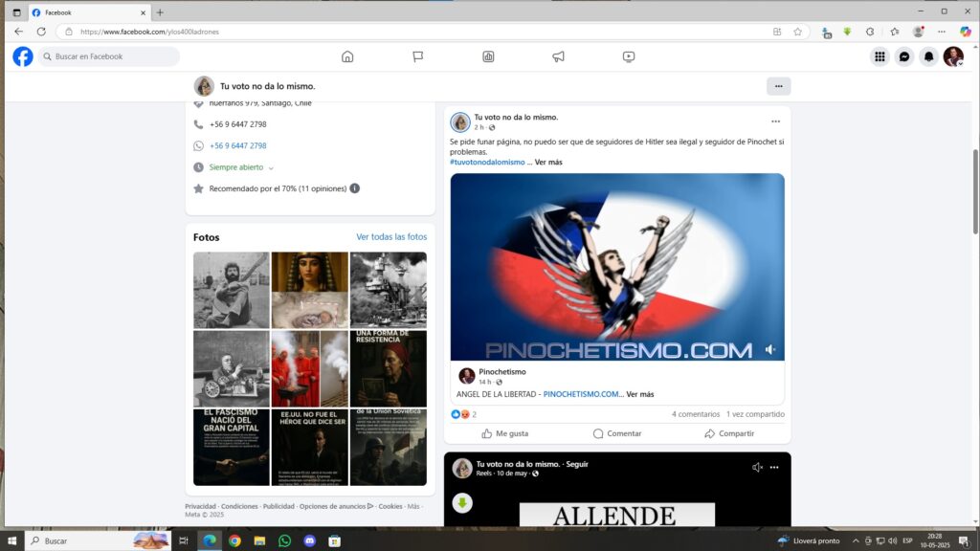Click the WhatsApp number +56 9 6447 2798
Image resolution: width=980 pixels, height=551 pixels.
[x=237, y=145]
